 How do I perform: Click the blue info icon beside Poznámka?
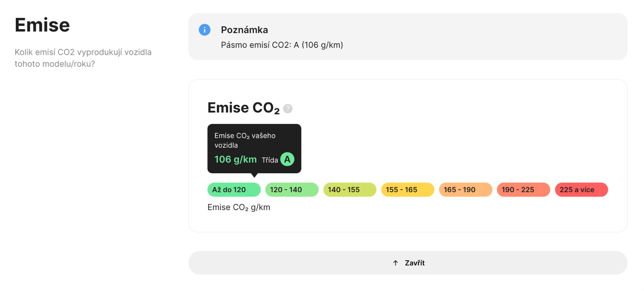tap(204, 30)
